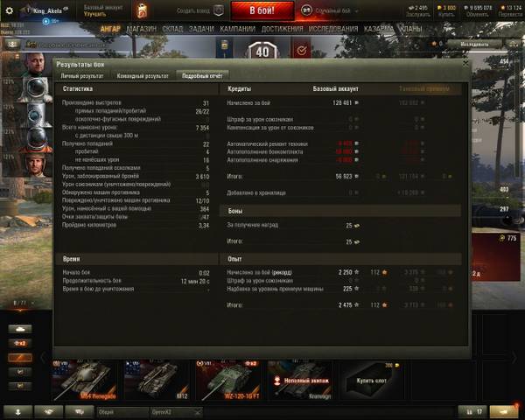Open the settings gear menu
Screen dimensions: 525x420
(x=9, y=10)
